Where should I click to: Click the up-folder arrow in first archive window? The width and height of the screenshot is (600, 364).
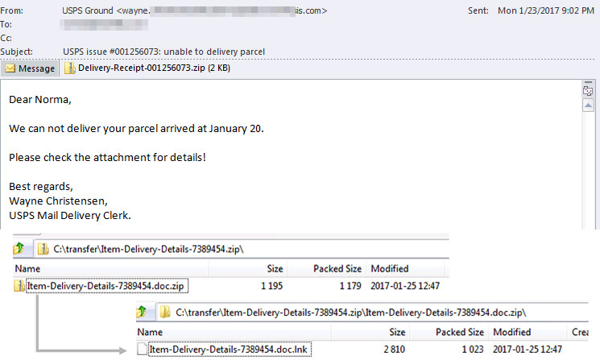pos(19,249)
